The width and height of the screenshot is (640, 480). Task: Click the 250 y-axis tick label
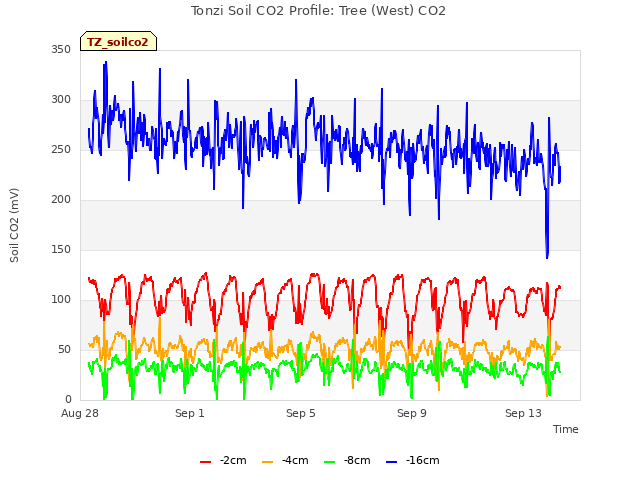(x=61, y=149)
